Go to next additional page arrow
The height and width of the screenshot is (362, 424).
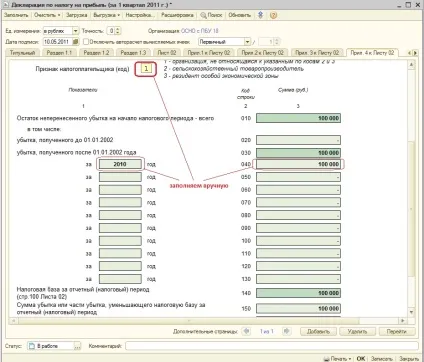[286, 331]
